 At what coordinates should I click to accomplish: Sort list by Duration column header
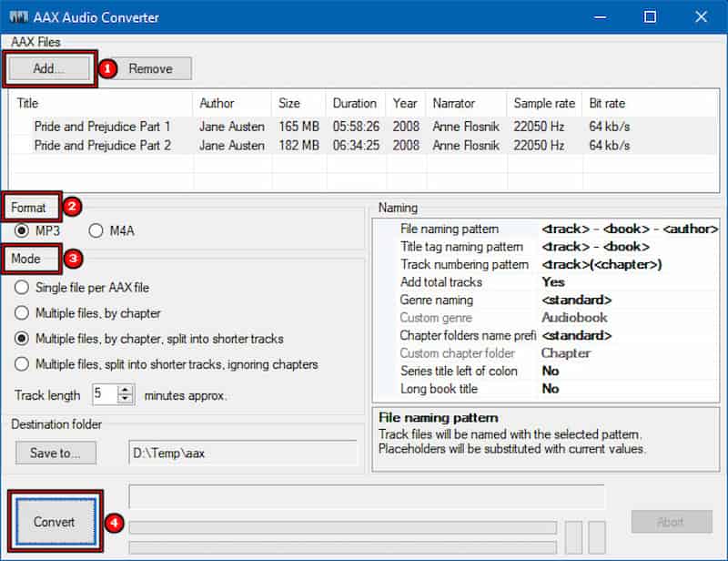(356, 103)
